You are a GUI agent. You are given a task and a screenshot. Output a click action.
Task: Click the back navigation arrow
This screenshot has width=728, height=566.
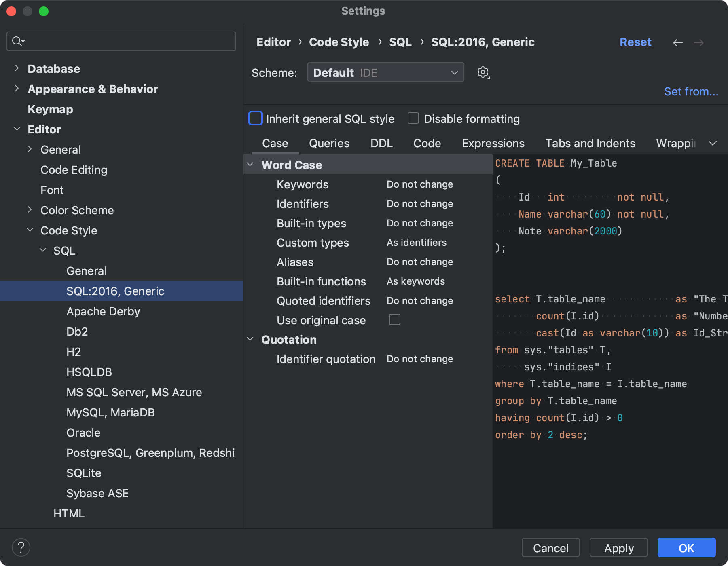tap(678, 42)
